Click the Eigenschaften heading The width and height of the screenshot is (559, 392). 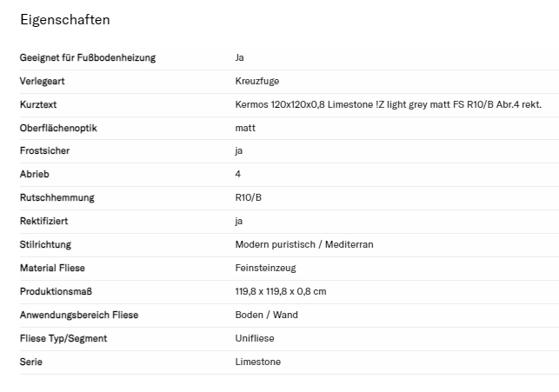point(65,19)
